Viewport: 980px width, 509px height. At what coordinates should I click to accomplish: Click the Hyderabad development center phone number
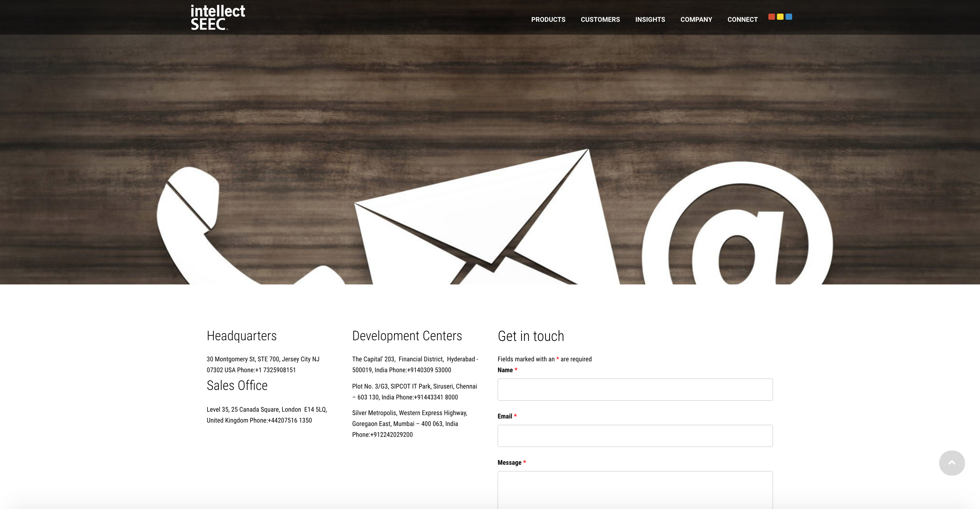[x=429, y=370]
